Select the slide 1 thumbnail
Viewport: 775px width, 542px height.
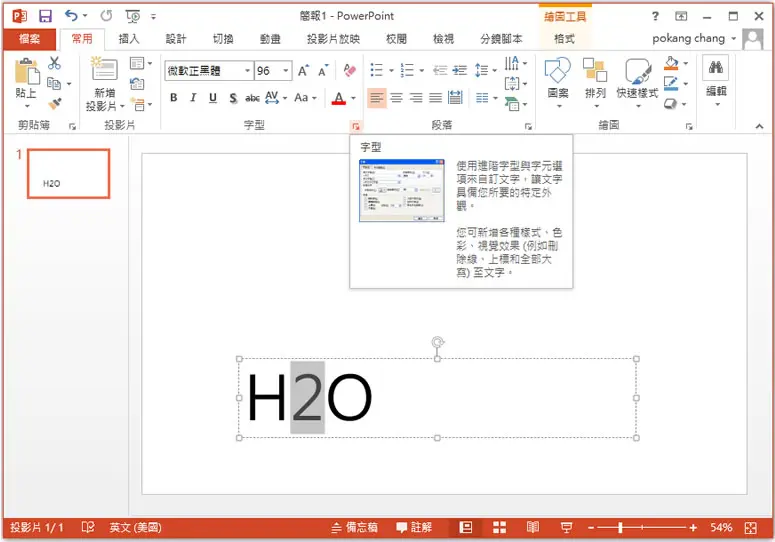[x=69, y=174]
